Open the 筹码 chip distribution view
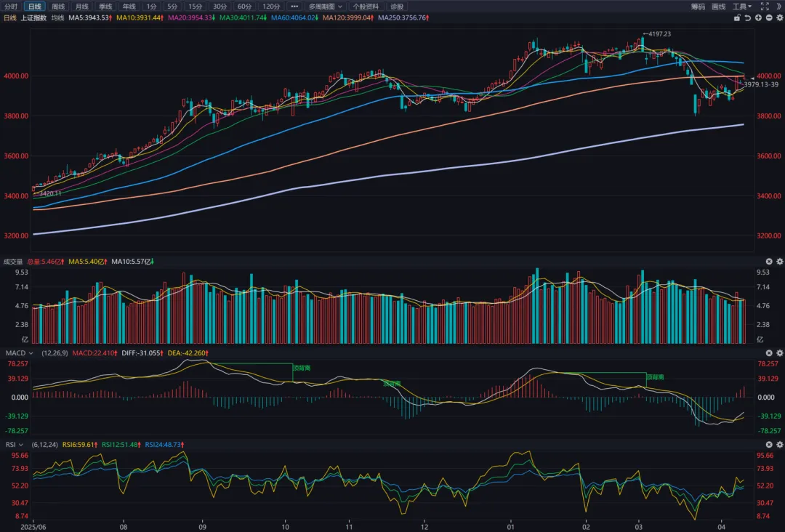The image size is (785, 532). point(698,7)
